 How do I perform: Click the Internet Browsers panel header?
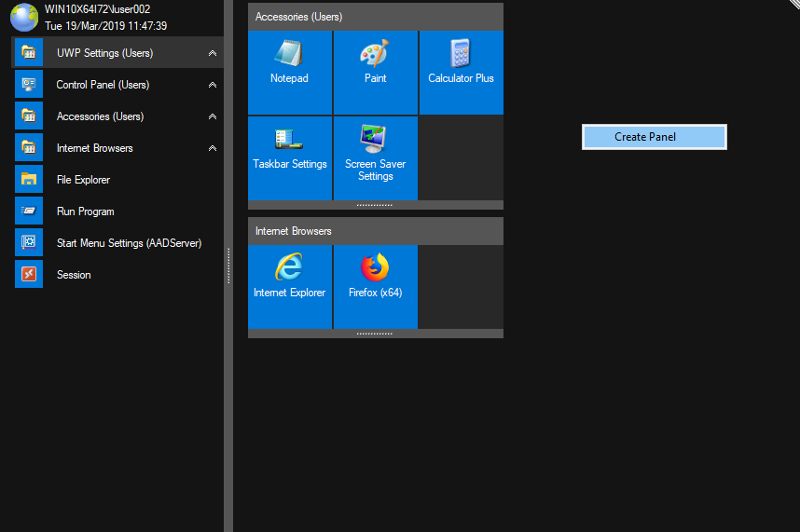tap(375, 231)
